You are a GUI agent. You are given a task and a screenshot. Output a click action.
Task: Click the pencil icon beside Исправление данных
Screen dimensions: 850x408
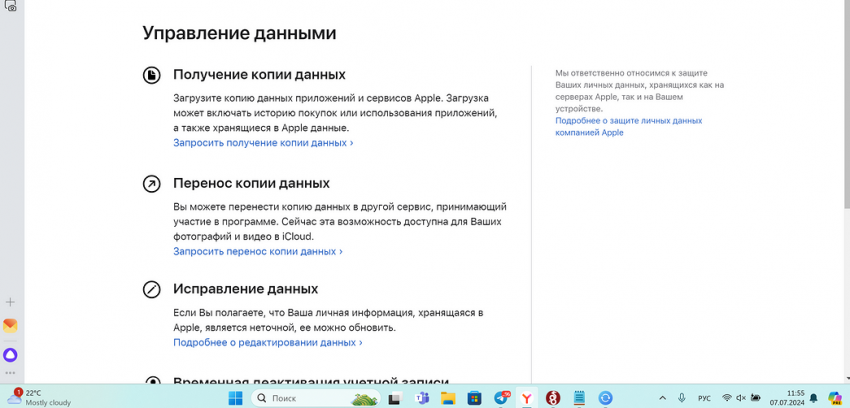coord(152,289)
